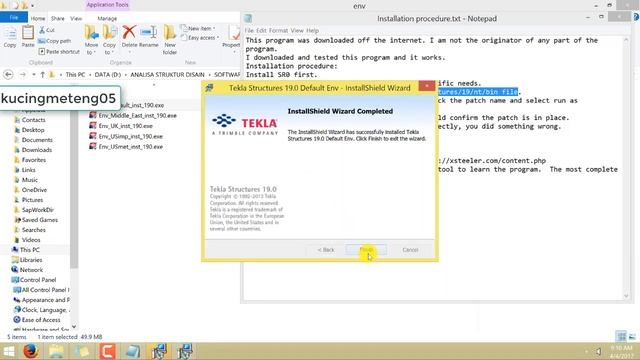Open Desktop in the navigation pane

click(x=33, y=130)
